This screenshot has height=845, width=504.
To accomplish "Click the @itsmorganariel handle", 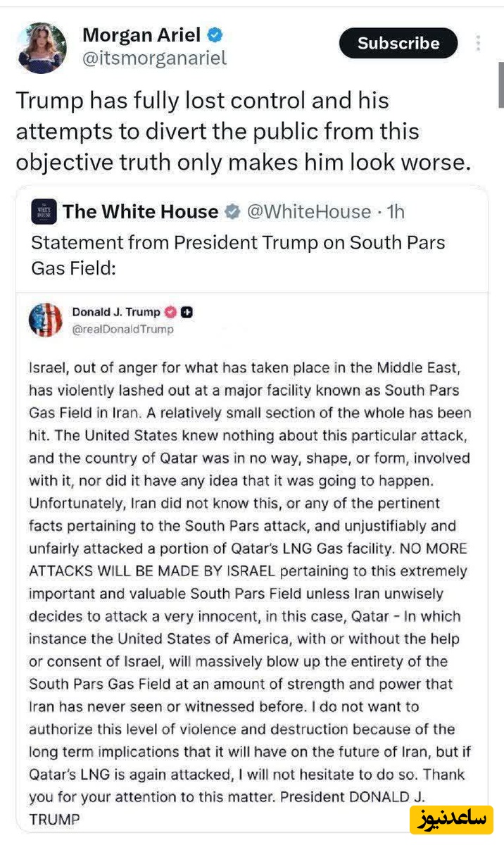I will (x=154, y=58).
